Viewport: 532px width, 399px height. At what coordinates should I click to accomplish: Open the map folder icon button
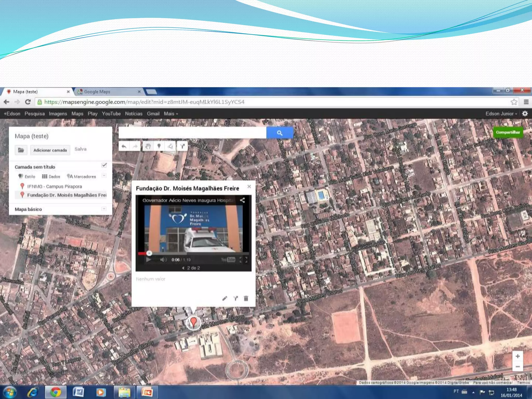coord(21,150)
